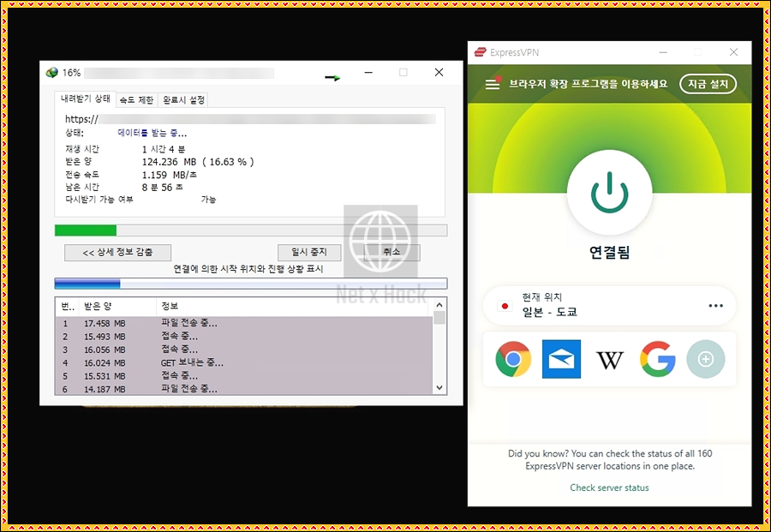
Task: Select the 일본 - 도쿄 current location
Action: [x=609, y=305]
